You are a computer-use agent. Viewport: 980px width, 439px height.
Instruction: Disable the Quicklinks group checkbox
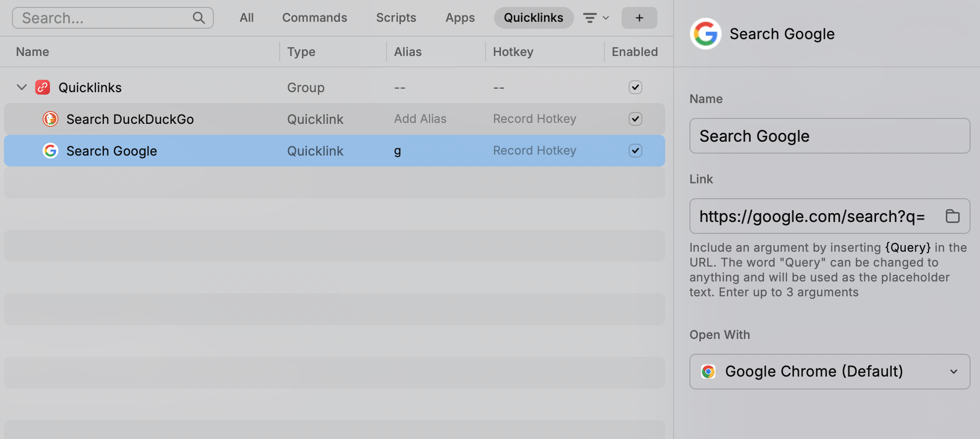[635, 87]
